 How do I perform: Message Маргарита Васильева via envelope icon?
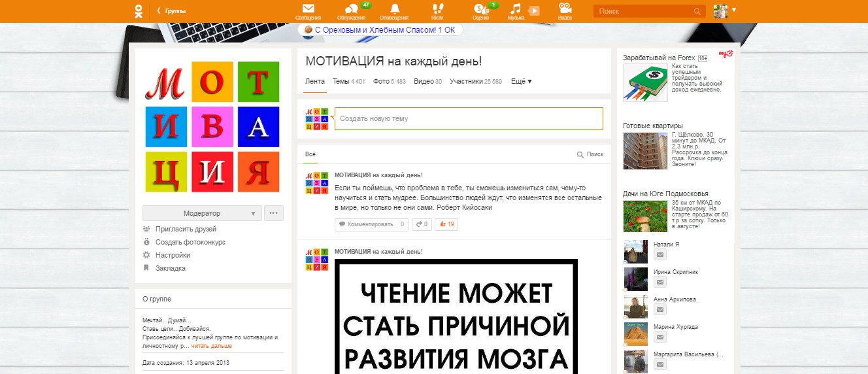click(x=660, y=365)
